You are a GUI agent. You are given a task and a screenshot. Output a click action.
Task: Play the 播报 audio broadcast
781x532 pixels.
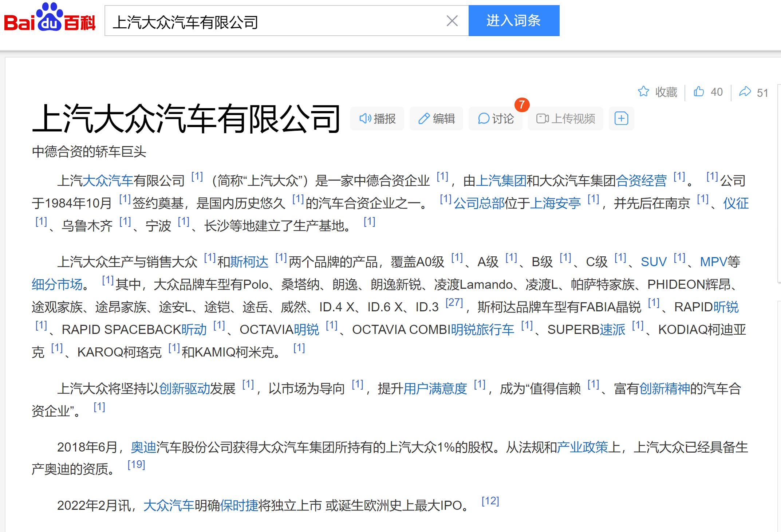pos(377,118)
